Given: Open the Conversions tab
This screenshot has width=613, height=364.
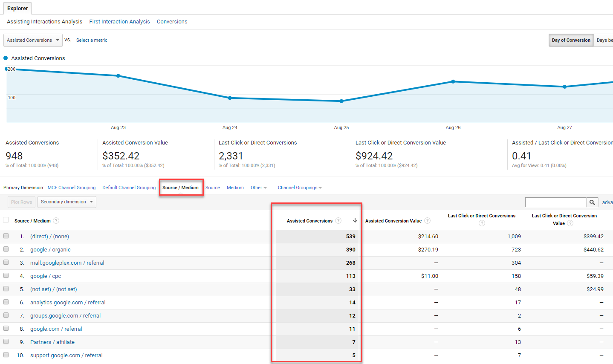Looking at the screenshot, I should [x=172, y=22].
